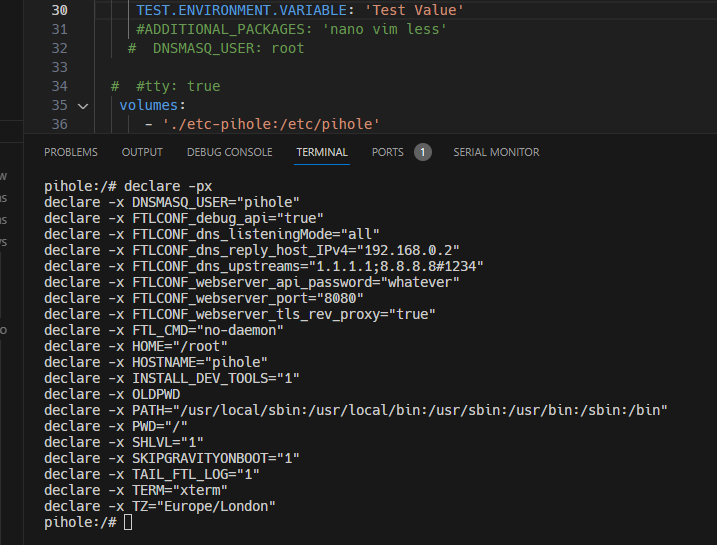Open the Problems panel tab

coord(71,152)
